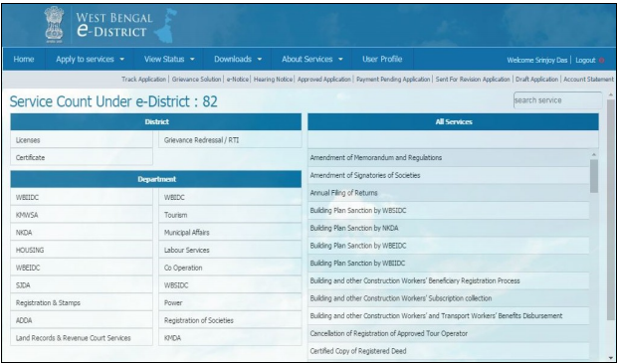Click the page scrollbar up arrow
618x364 pixels.
(x=611, y=94)
